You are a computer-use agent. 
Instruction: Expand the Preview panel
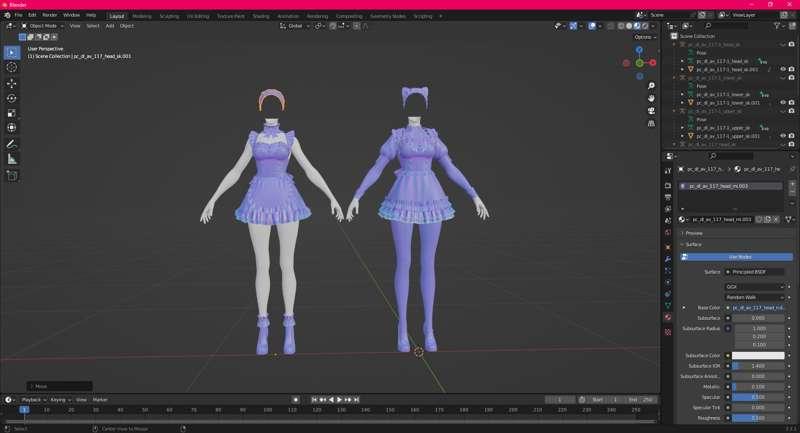(x=694, y=233)
